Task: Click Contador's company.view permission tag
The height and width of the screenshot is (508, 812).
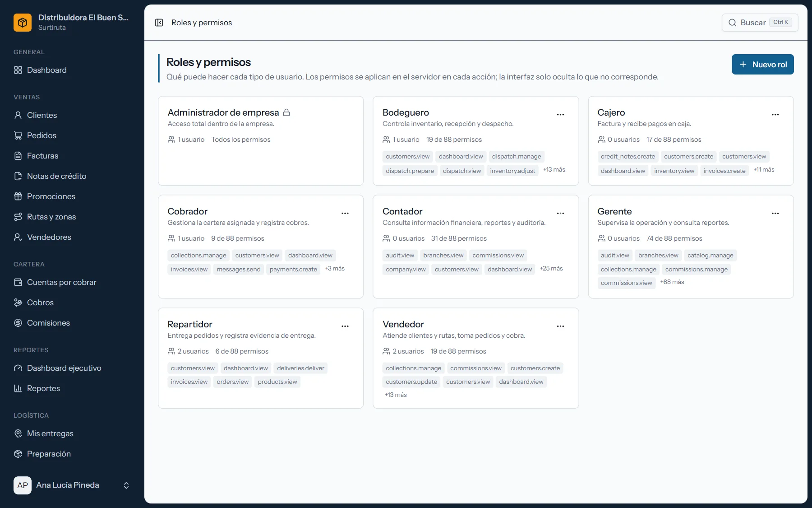Action: click(406, 269)
